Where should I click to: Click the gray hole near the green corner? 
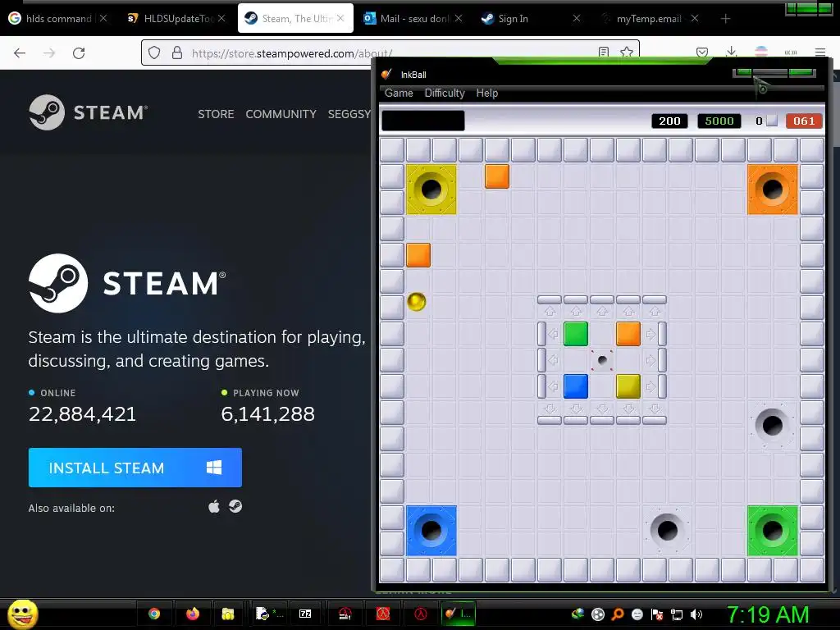668,531
